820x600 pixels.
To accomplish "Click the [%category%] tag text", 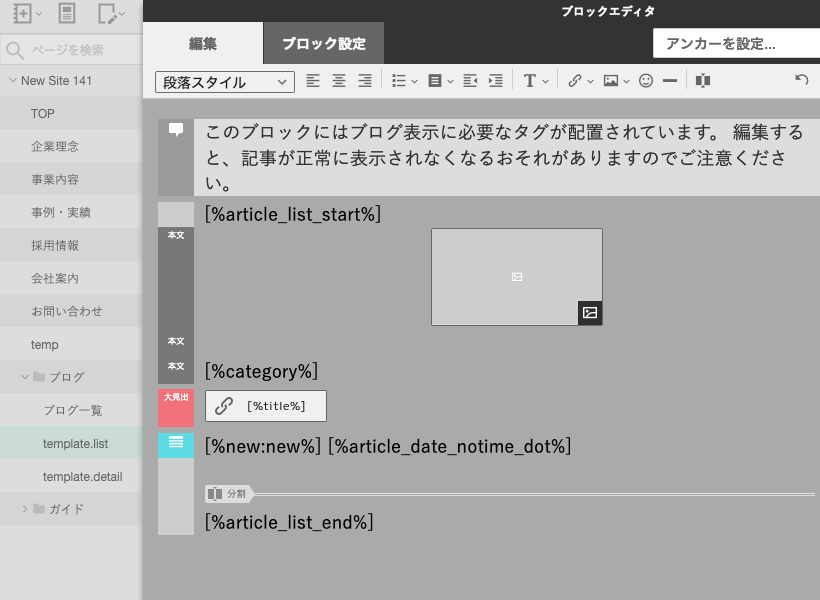I will 261,371.
